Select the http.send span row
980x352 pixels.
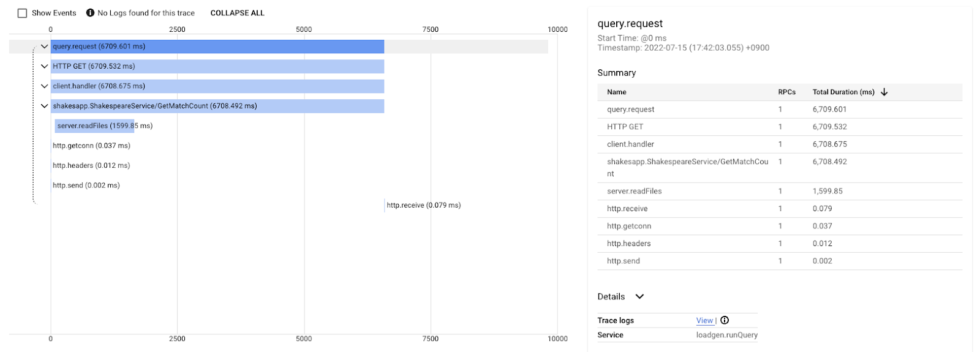[86, 185]
